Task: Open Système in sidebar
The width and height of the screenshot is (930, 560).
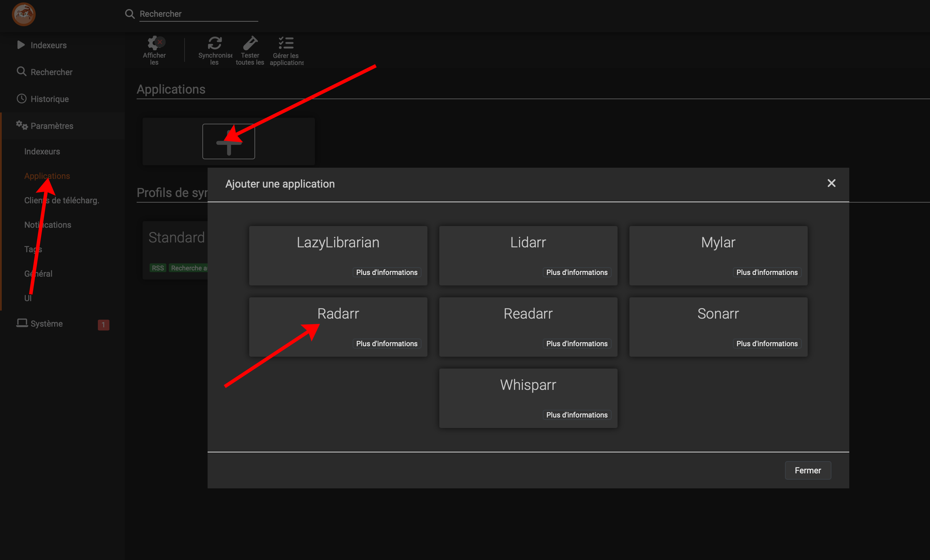Action: (46, 323)
